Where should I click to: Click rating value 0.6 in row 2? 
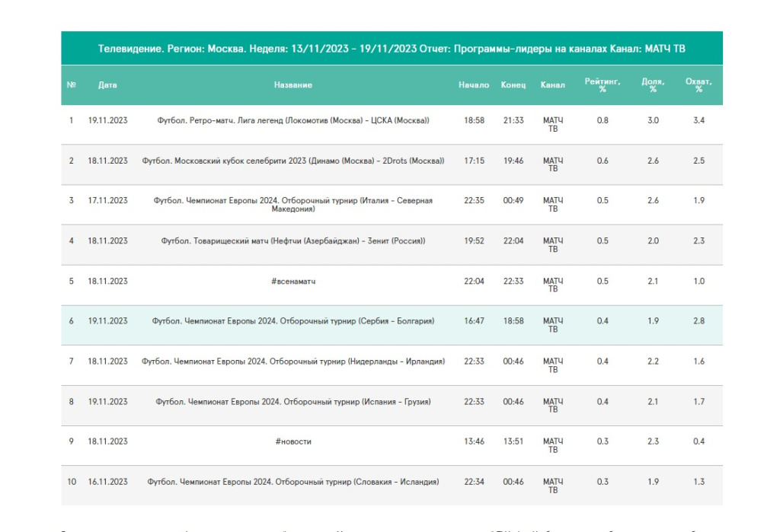pos(603,161)
